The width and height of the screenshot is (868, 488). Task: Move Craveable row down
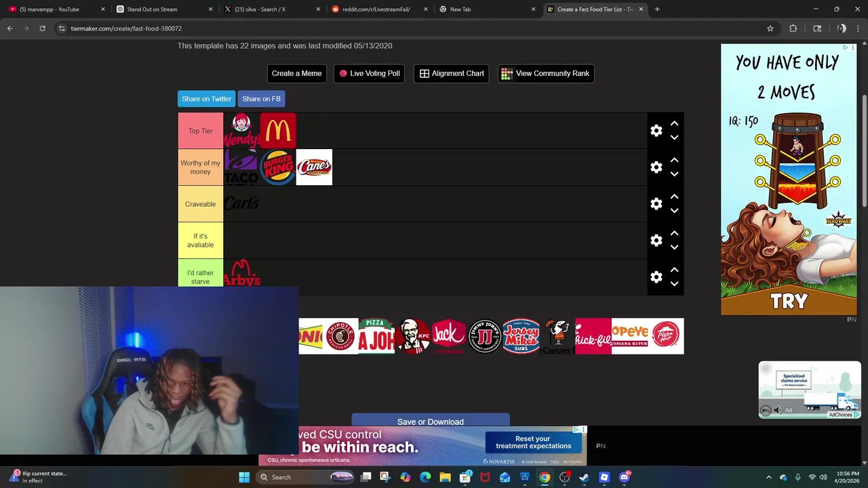(x=674, y=211)
